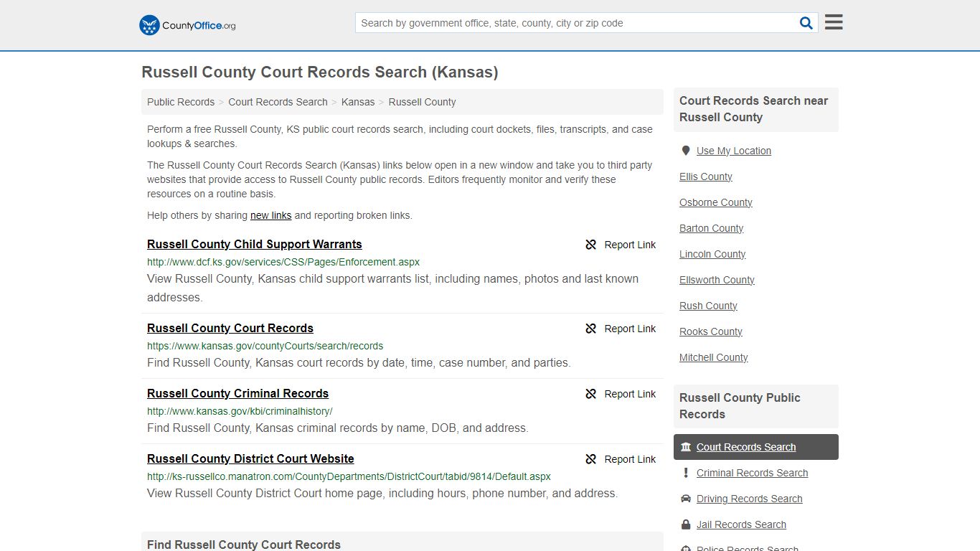Image resolution: width=980 pixels, height=551 pixels.
Task: Open Russell County Court Records title
Action: click(x=230, y=328)
